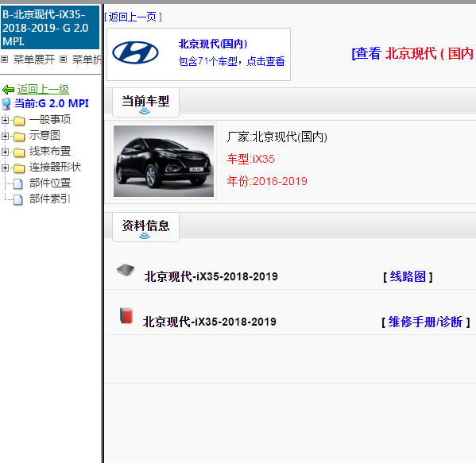Screen dimensions: 476x463
Task: Click 北京现代-iX35-2018-2019 title in wiring diagram row
Action: pyautogui.click(x=211, y=276)
